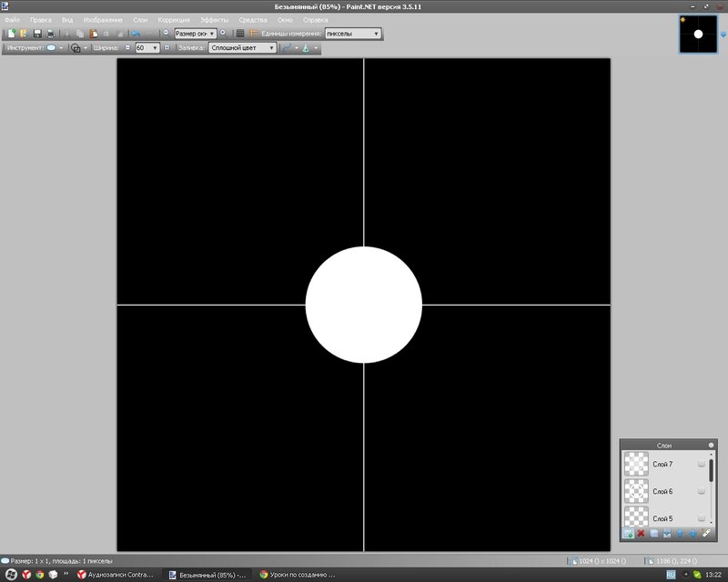
Task: Toggle visibility checkbox for Слой 5
Action: pos(701,517)
